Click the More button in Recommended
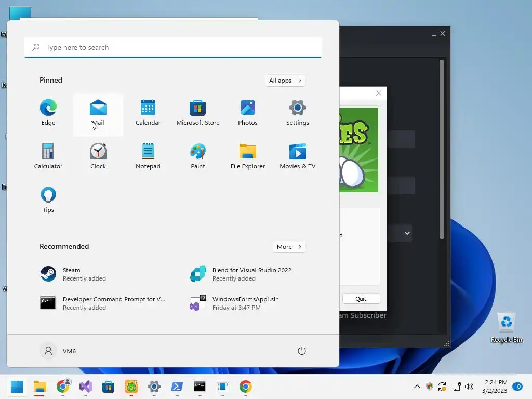 (x=289, y=247)
